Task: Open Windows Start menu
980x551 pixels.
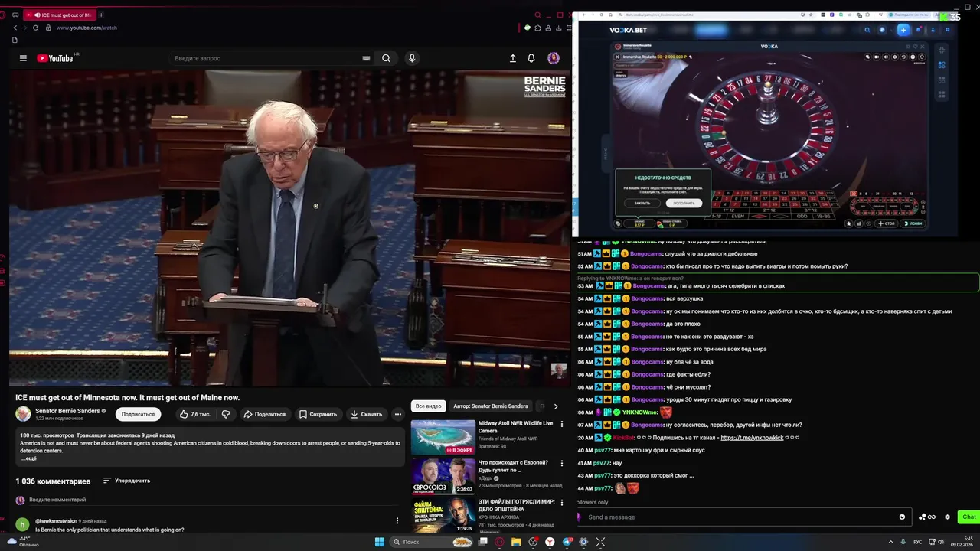Action: pyautogui.click(x=379, y=542)
